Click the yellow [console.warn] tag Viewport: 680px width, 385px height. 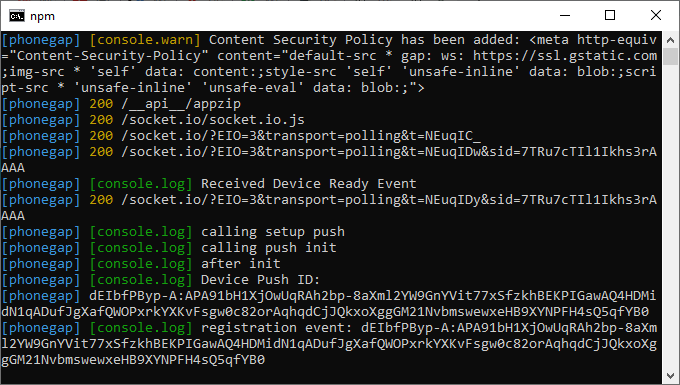click(145, 40)
